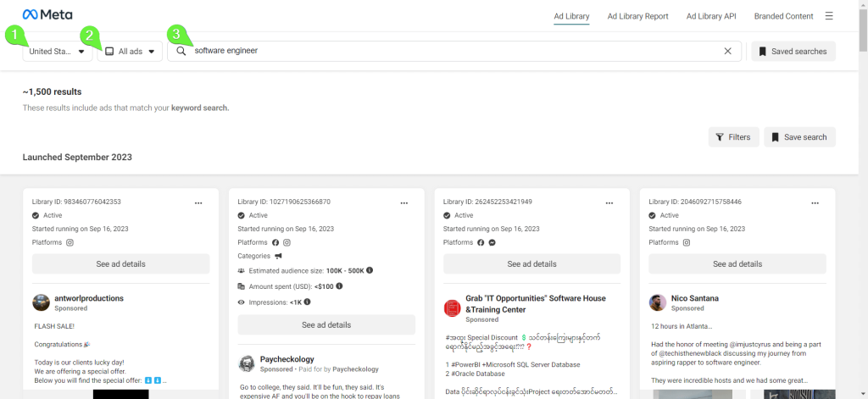See ad details for Grab IT Opportunities ad

[532, 264]
